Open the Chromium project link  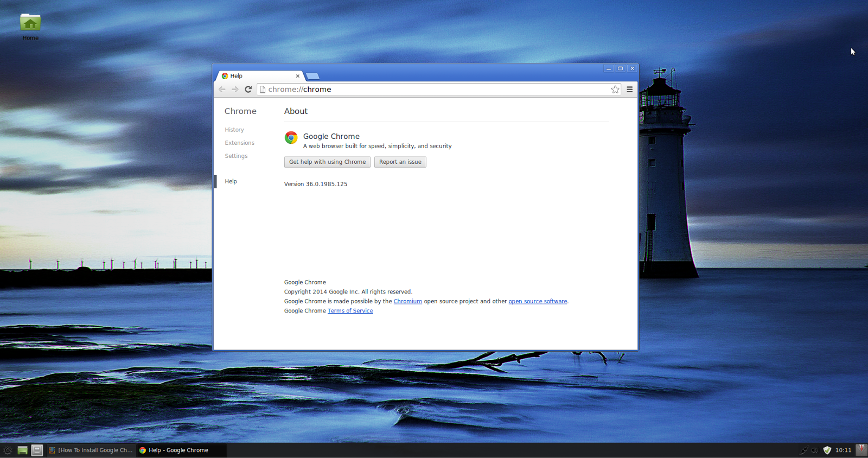click(408, 301)
